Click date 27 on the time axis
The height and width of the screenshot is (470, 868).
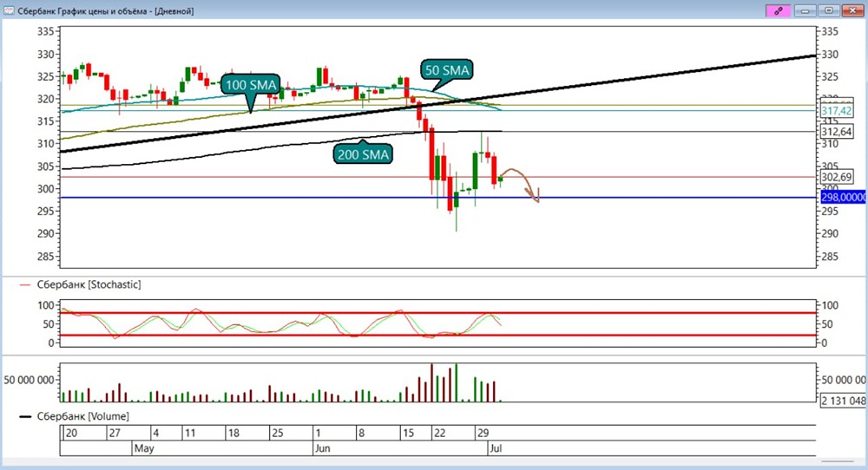click(x=115, y=433)
